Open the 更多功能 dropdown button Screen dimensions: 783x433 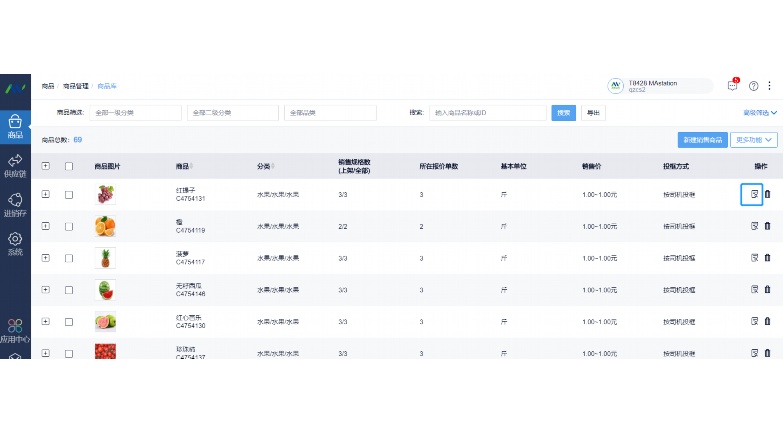click(x=754, y=140)
